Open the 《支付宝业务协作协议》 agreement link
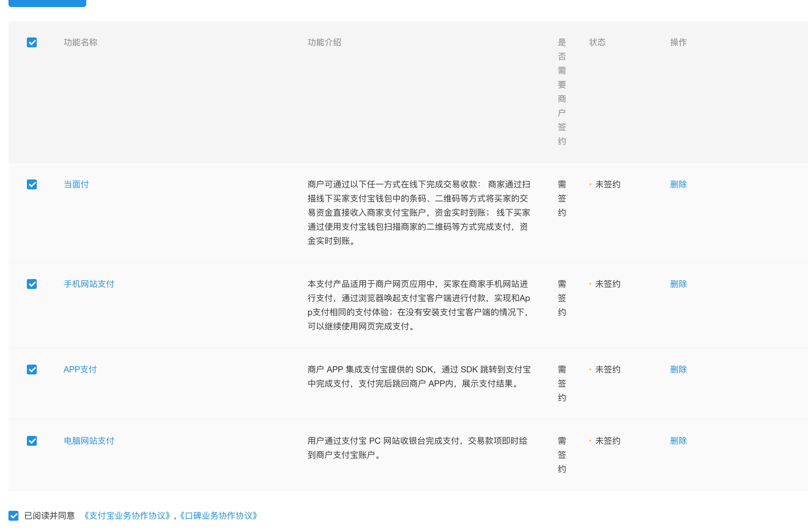808x532 pixels. coord(128,516)
